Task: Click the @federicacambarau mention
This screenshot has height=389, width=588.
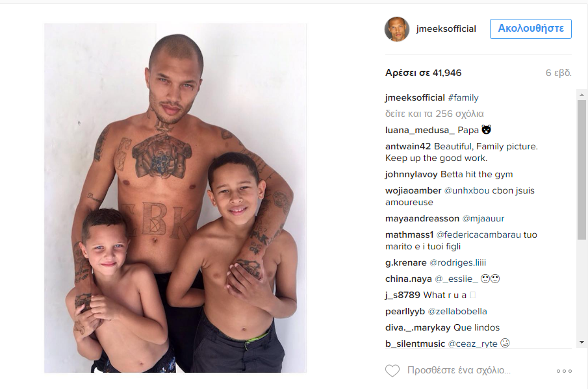Action: pyautogui.click(x=478, y=235)
